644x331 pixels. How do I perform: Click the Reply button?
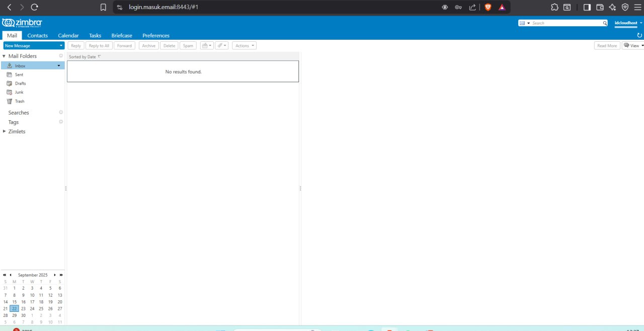coord(76,45)
